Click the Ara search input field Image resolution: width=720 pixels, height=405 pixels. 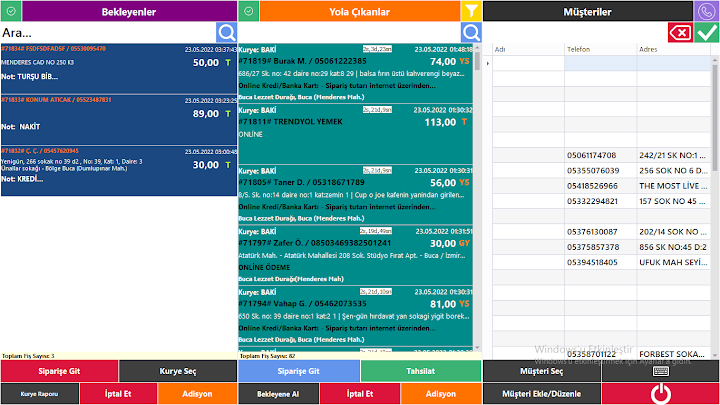(x=108, y=33)
